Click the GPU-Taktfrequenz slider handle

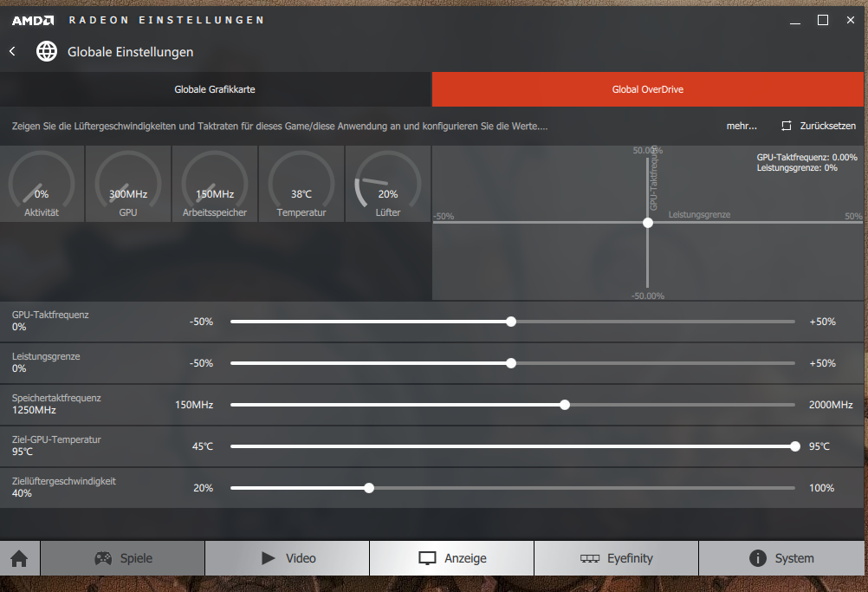(x=511, y=322)
